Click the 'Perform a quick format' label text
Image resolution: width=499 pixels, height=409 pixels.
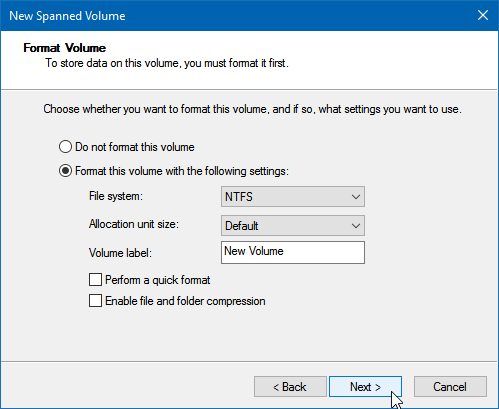click(158, 280)
